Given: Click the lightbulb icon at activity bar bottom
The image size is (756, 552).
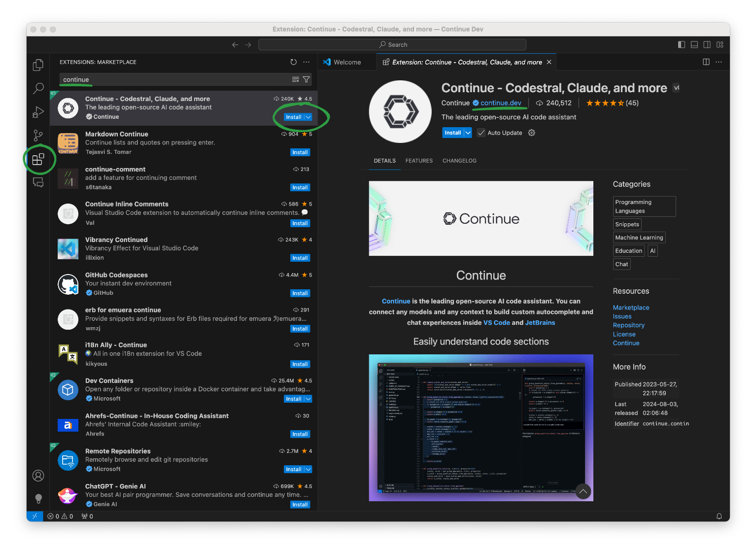Looking at the screenshot, I should (x=38, y=498).
